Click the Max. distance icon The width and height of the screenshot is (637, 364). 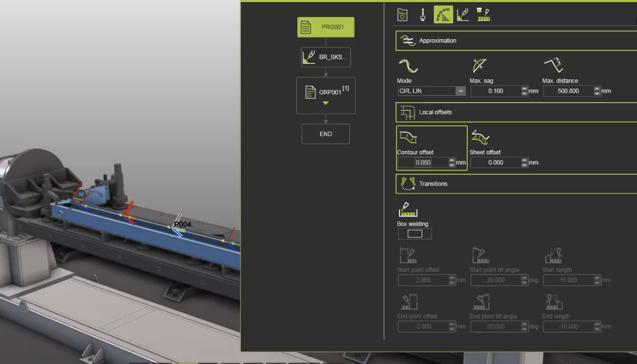(553, 65)
